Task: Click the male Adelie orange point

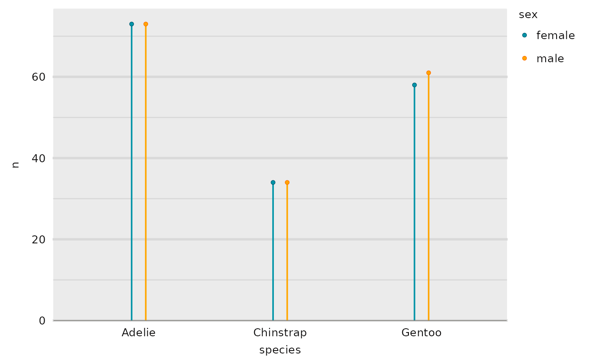Action: click(146, 24)
